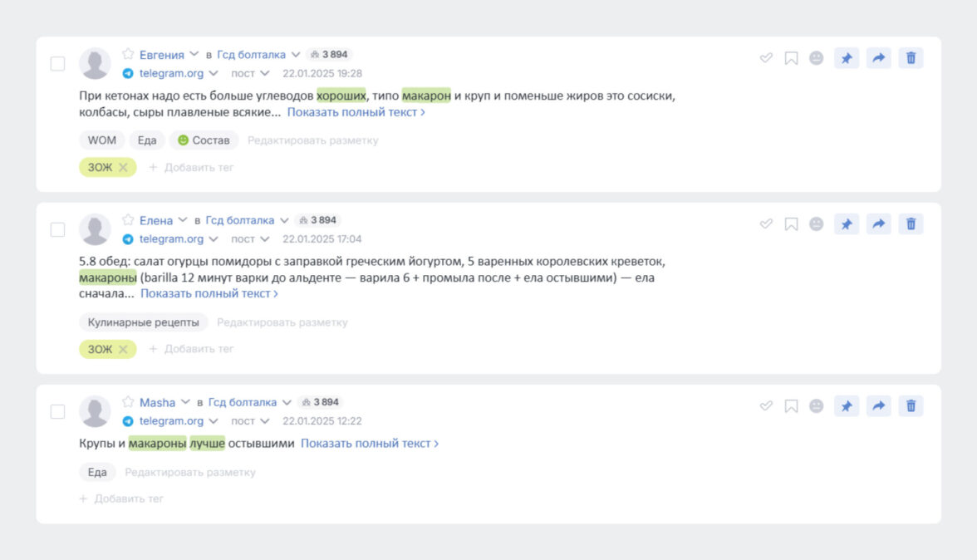Bookmark Елена's post
The width and height of the screenshot is (977, 560).
pos(791,224)
